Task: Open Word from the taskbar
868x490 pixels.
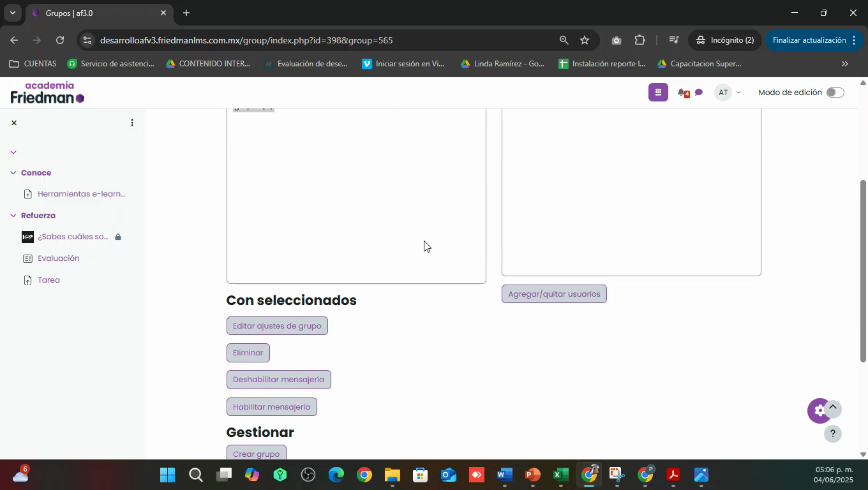Action: [504, 475]
